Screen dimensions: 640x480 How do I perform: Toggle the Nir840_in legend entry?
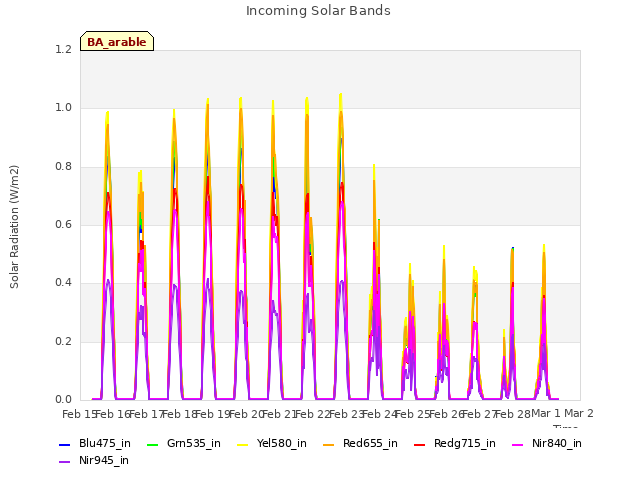(547, 444)
